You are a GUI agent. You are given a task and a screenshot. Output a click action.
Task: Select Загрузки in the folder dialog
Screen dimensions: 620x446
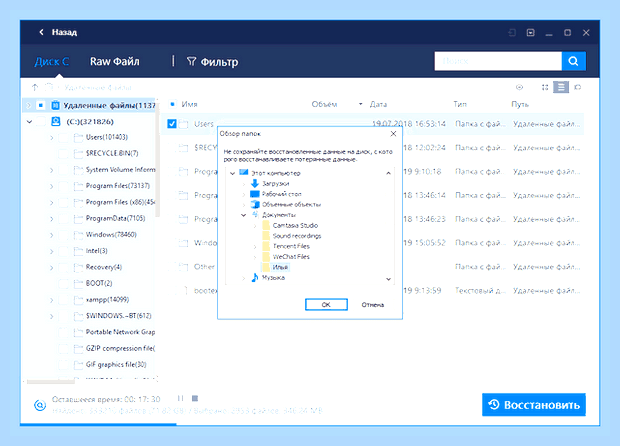click(276, 183)
